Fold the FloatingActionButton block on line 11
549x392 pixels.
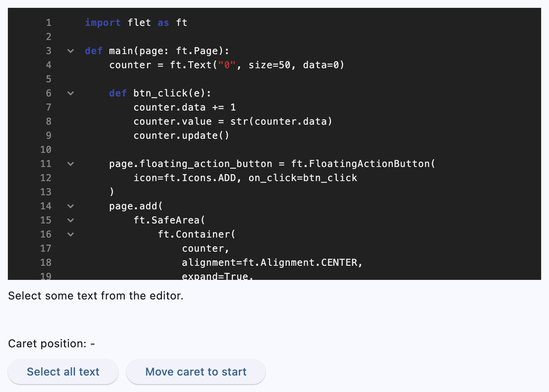(x=70, y=164)
